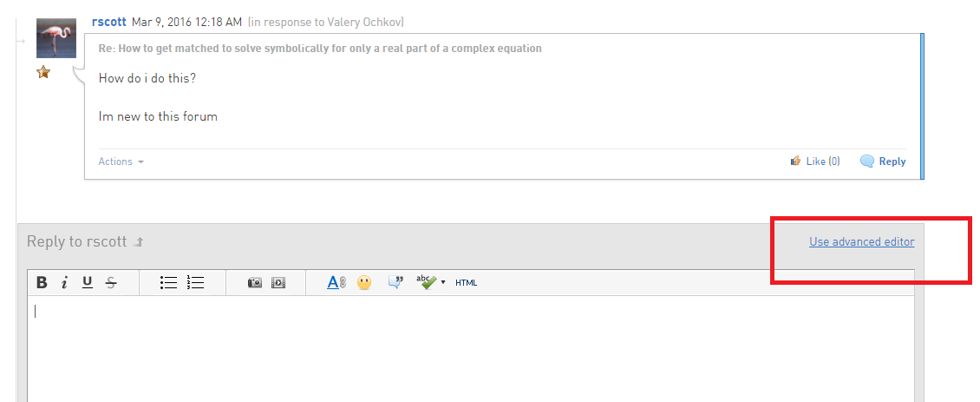This screenshot has height=402, width=980.
Task: Open the emoticon smiley picker
Action: click(364, 282)
